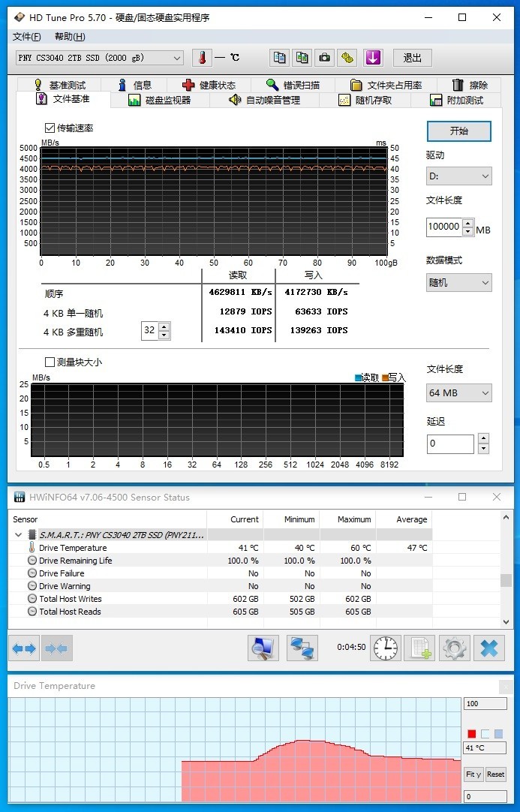This screenshot has width=520, height=812.
Task: Increase the 延迟 delay spinner value
Action: 483,439
